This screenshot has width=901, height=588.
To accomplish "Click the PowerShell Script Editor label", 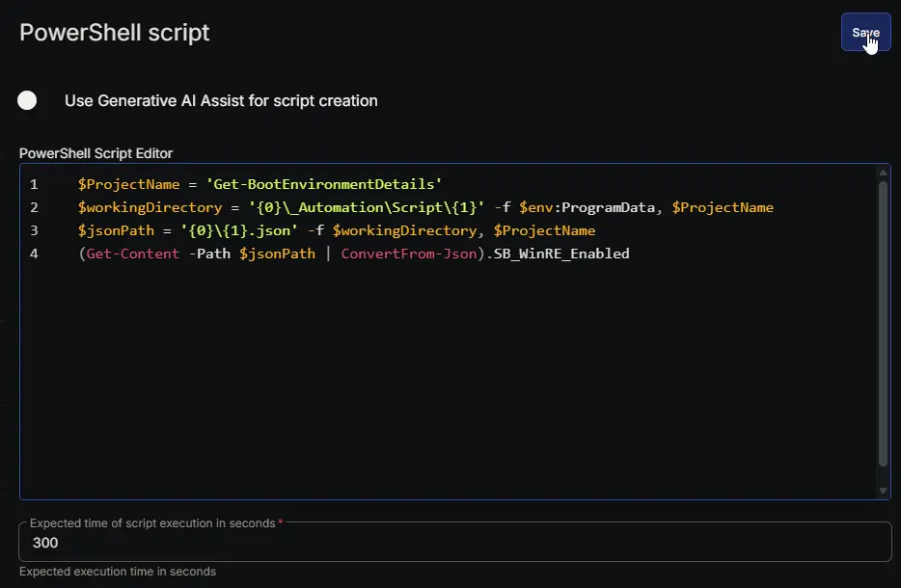I will 96,153.
